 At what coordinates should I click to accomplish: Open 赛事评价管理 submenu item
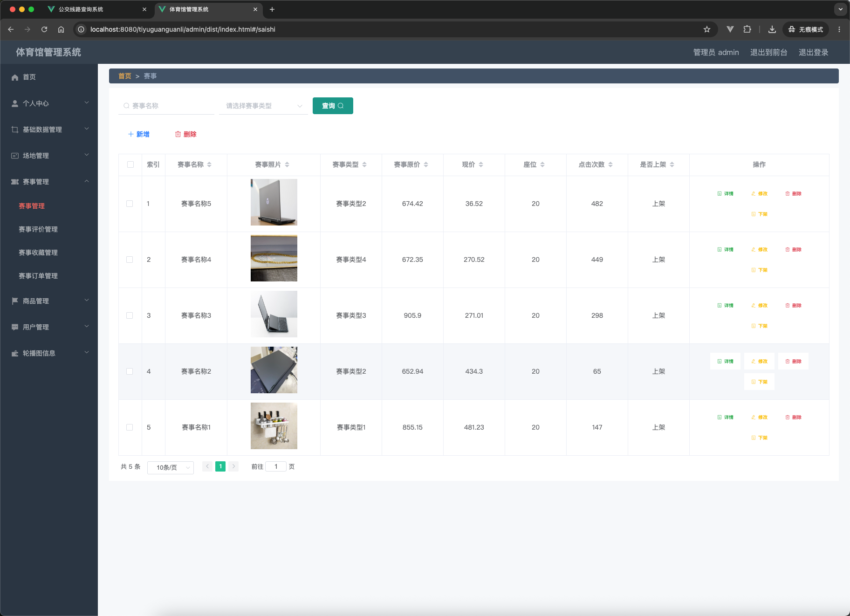38,229
